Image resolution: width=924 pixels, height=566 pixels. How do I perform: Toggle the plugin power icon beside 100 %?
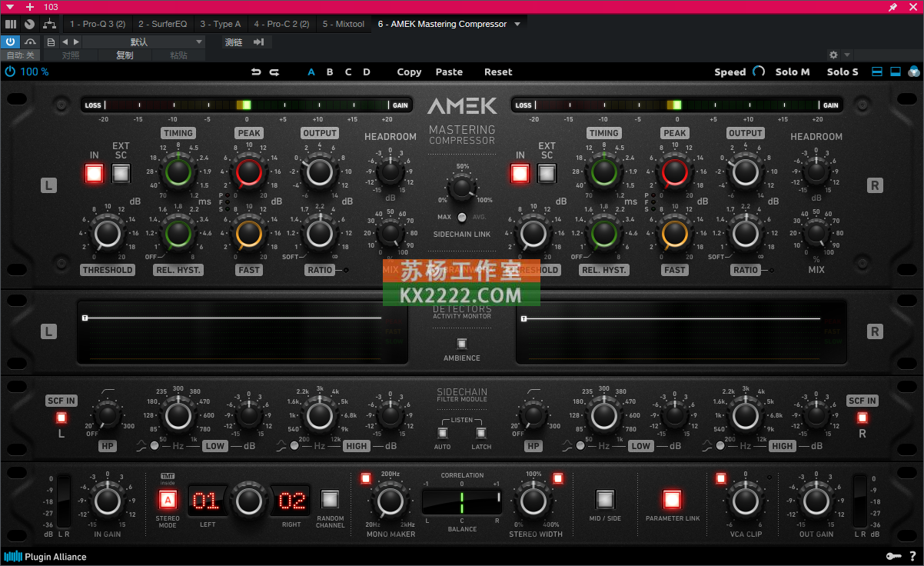pos(10,72)
